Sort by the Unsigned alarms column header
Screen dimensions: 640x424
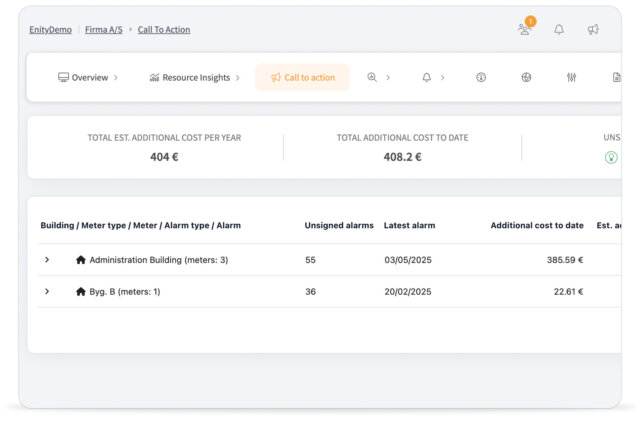pos(337,225)
